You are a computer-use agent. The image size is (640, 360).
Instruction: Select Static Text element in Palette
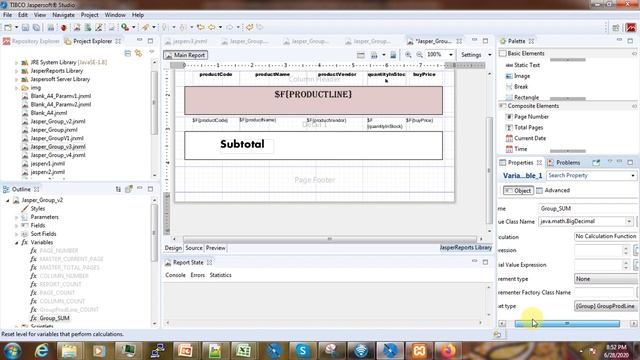pos(522,65)
